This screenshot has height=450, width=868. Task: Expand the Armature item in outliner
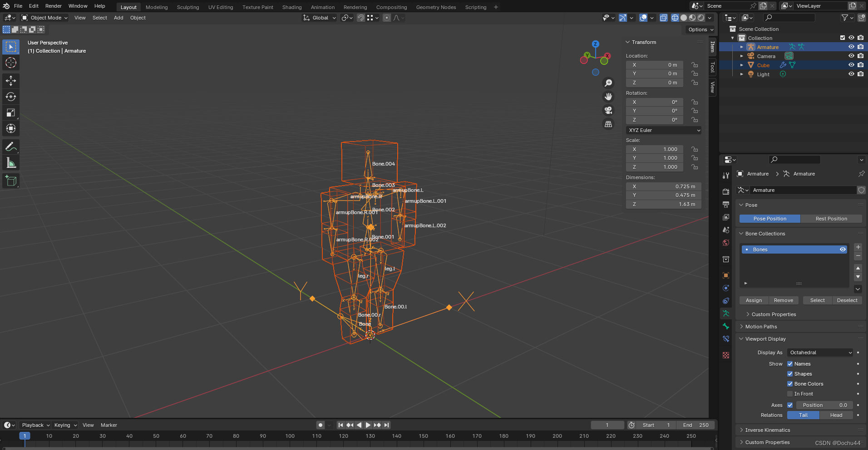(742, 47)
